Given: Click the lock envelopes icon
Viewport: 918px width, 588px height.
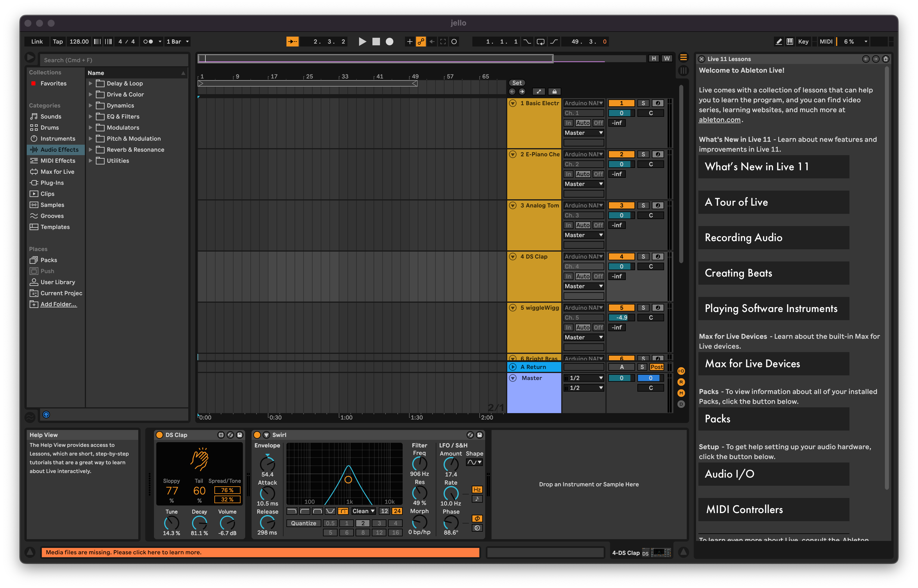Looking at the screenshot, I should coord(554,92).
